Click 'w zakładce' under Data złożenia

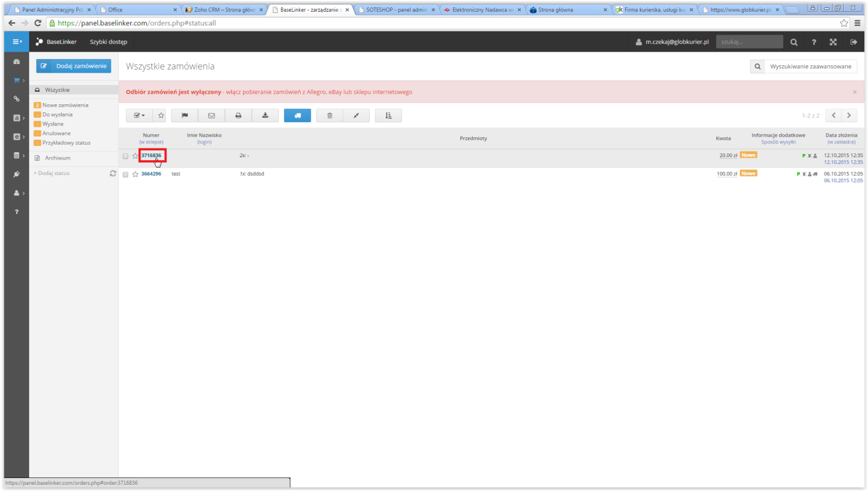tap(841, 142)
